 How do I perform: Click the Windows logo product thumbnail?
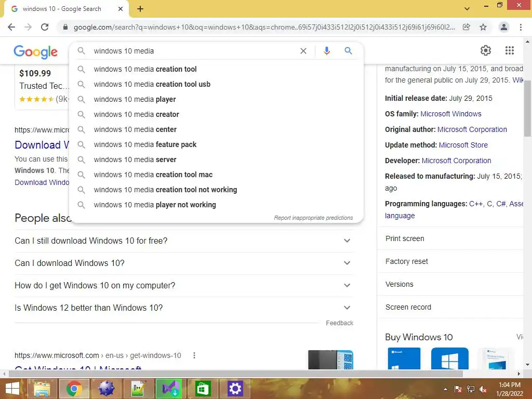click(x=449, y=358)
